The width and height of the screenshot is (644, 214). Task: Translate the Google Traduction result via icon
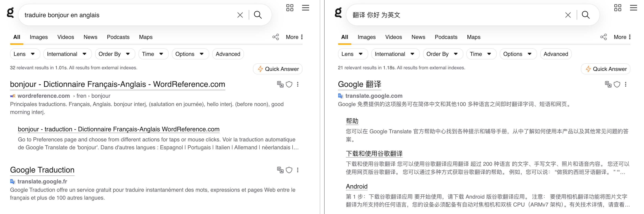pos(280,170)
